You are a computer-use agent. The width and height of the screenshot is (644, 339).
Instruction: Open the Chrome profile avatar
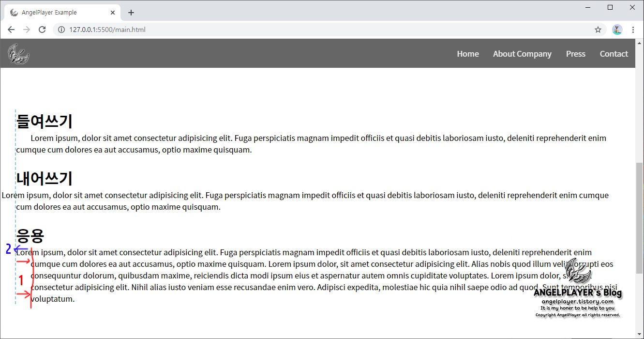[x=617, y=30]
